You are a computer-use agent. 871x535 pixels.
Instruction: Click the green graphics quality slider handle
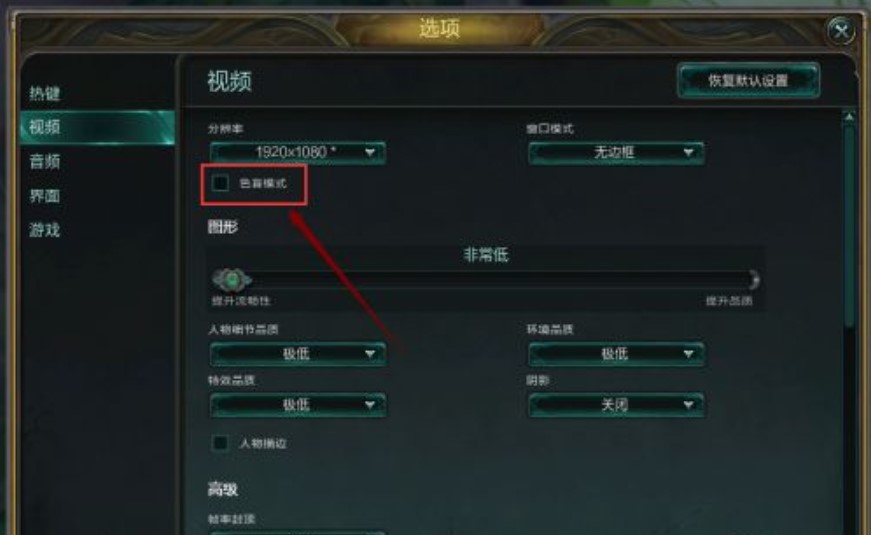[x=232, y=279]
